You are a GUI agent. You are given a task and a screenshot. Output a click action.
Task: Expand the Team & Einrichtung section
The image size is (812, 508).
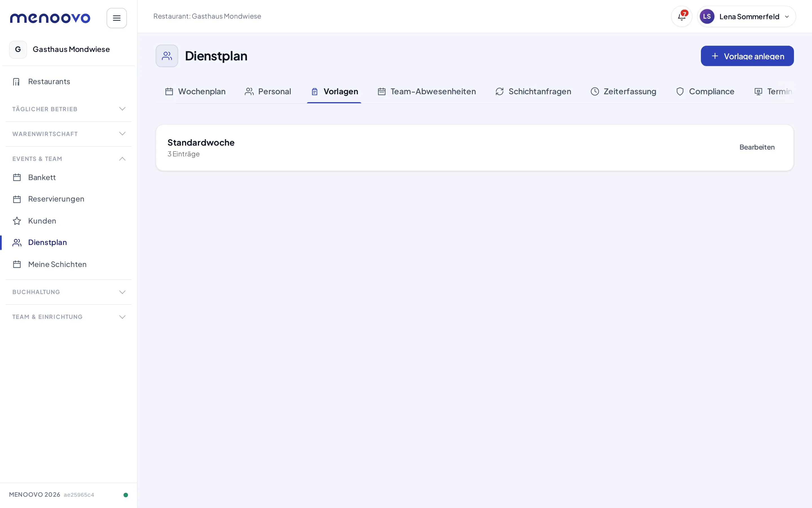tap(69, 317)
